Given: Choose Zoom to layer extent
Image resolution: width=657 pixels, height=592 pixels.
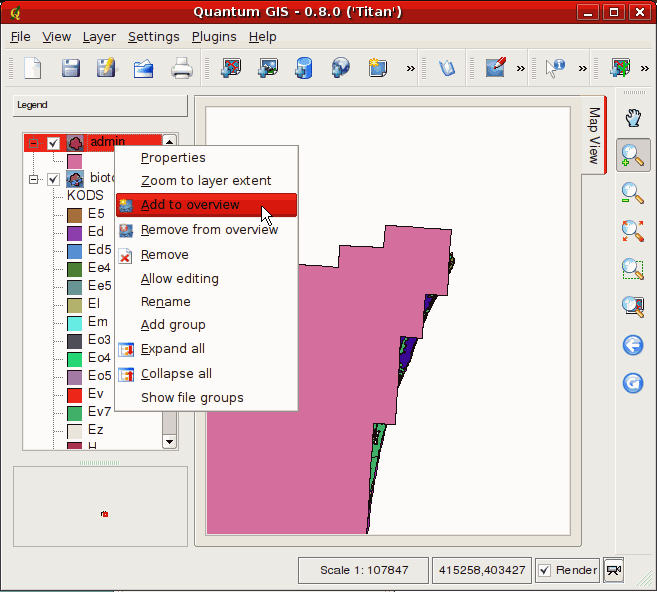Looking at the screenshot, I should 207,181.
